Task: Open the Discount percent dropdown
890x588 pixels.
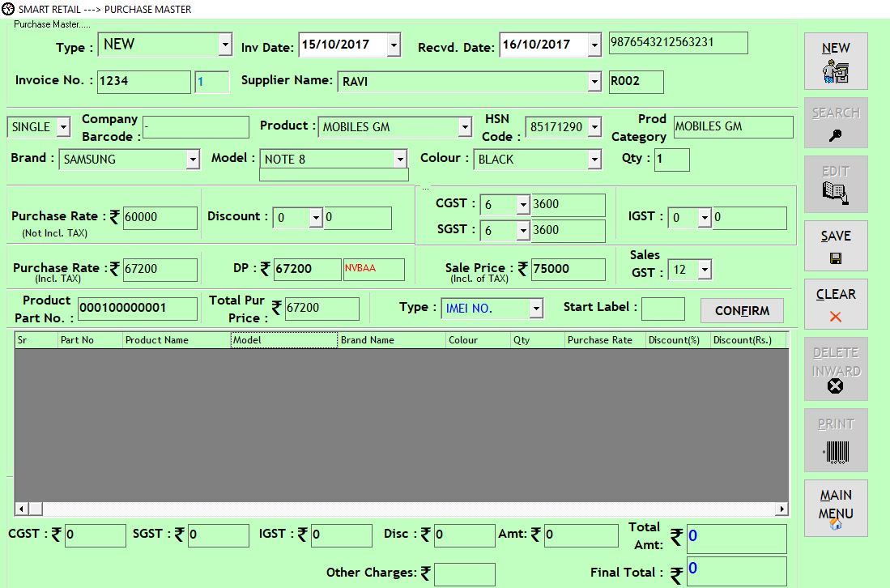Action: pyautogui.click(x=316, y=218)
